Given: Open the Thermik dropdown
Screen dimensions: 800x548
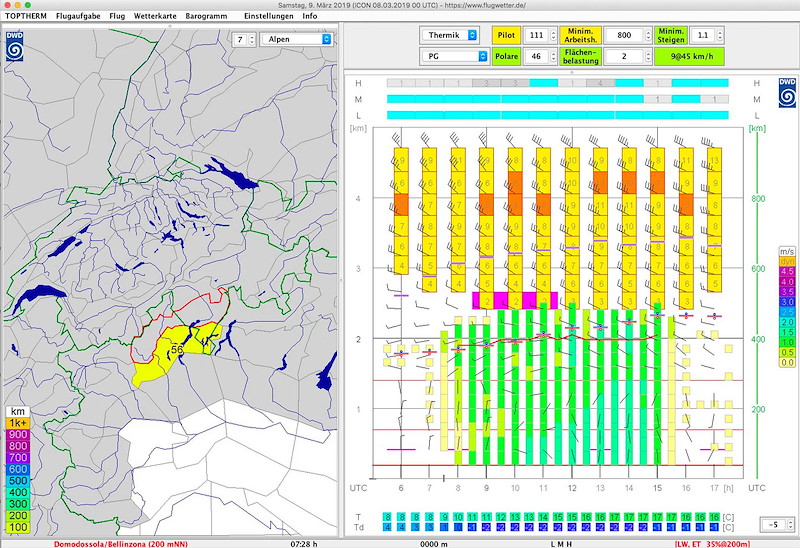Looking at the screenshot, I should coord(451,34).
